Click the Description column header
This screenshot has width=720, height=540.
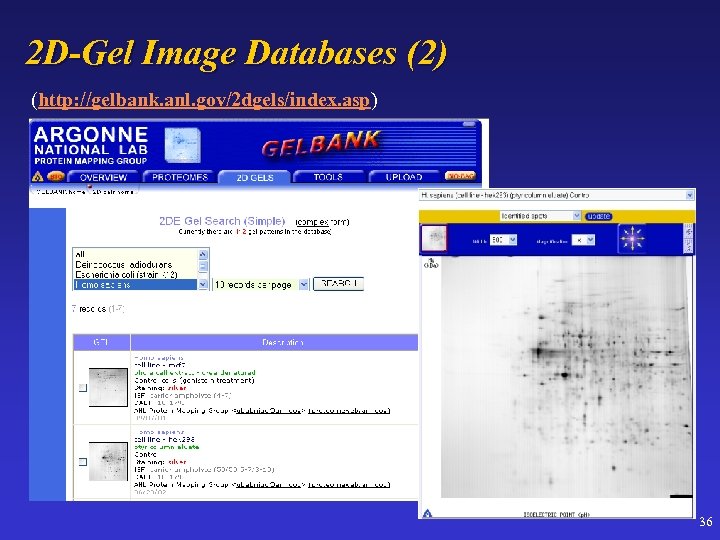click(x=274, y=343)
